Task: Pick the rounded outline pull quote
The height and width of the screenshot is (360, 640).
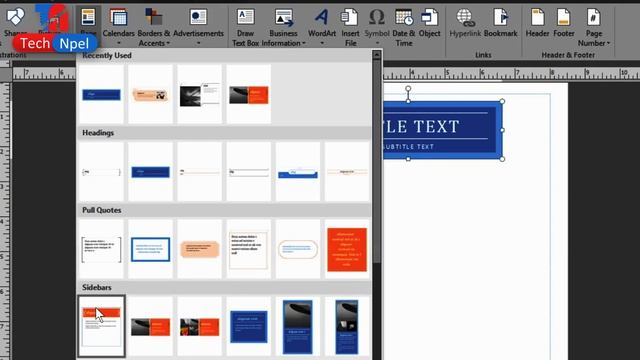Action: tap(298, 249)
